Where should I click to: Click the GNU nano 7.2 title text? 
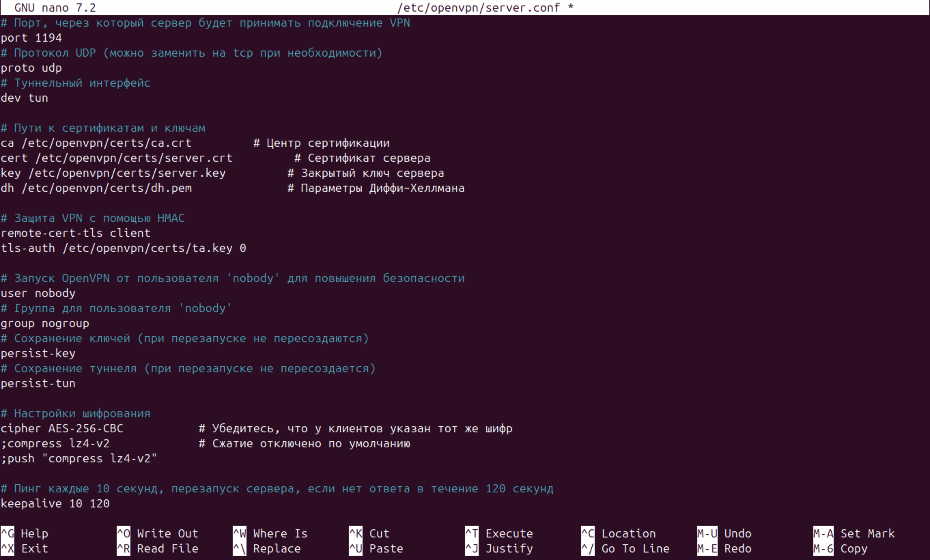[x=55, y=8]
